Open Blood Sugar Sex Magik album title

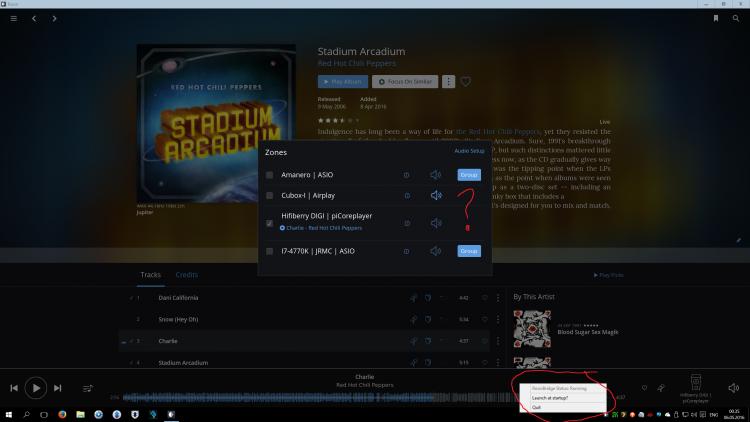click(x=587, y=332)
